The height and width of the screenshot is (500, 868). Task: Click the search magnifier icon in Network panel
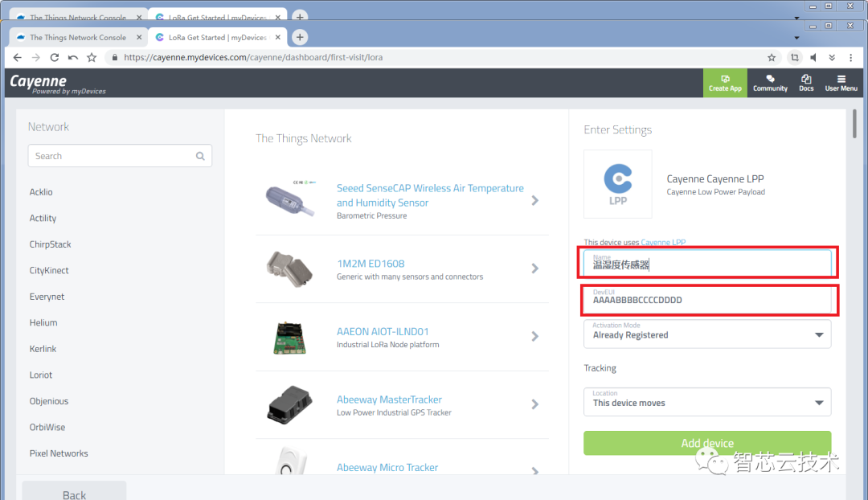[x=200, y=156]
